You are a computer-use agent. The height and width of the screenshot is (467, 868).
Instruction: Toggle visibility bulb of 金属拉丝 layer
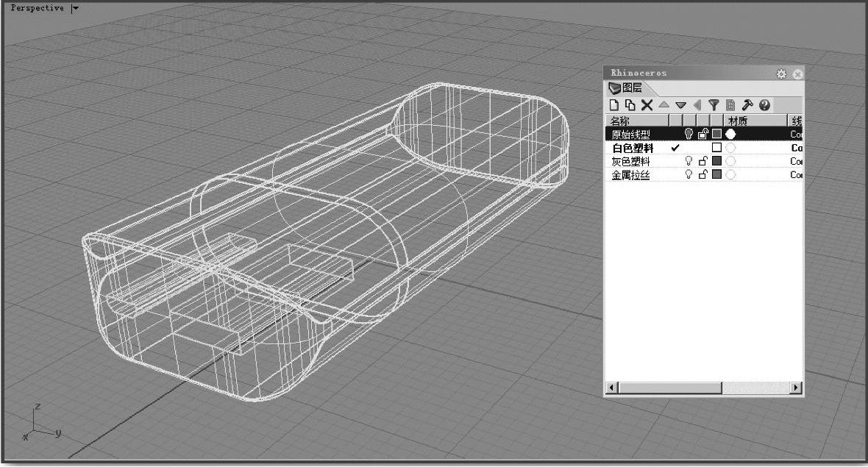click(689, 174)
